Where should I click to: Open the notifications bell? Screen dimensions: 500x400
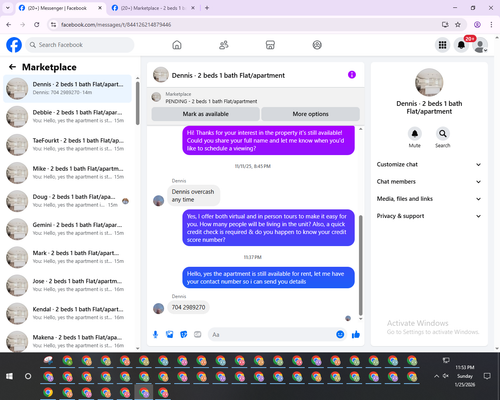pyautogui.click(x=461, y=45)
